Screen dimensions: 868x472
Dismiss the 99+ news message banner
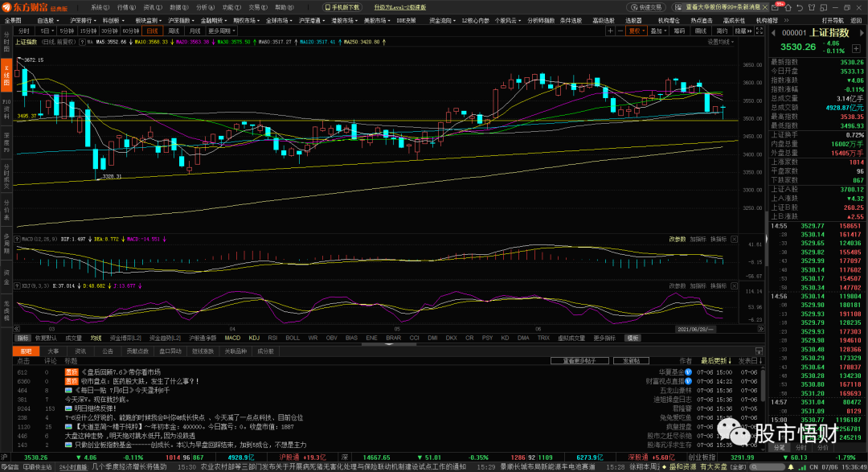[766, 7]
